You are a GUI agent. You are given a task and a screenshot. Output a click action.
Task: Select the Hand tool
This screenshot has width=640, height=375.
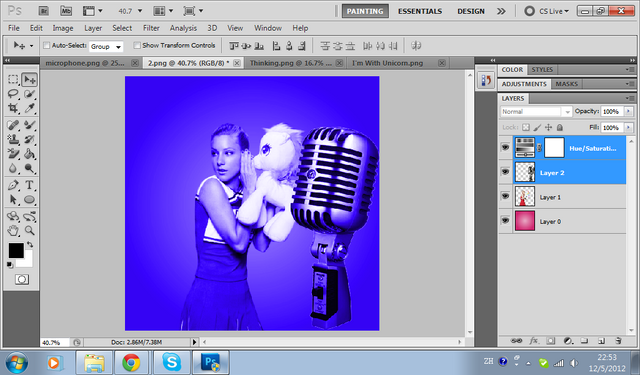[13, 231]
